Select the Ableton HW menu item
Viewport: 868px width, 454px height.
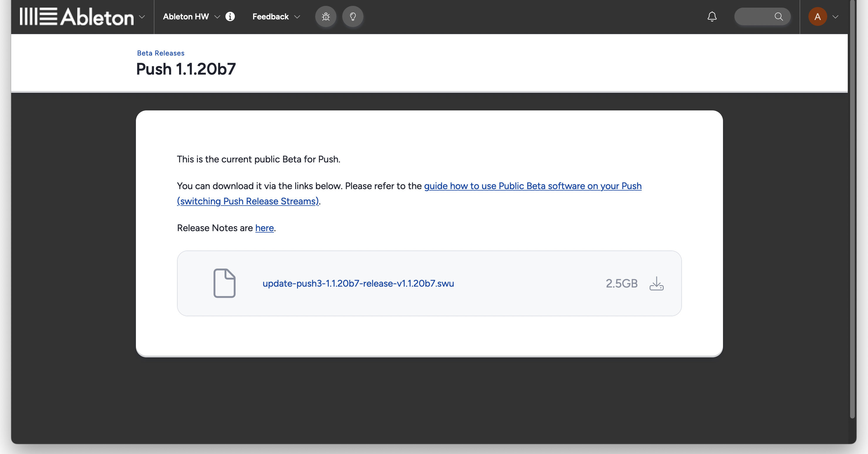[x=186, y=16]
